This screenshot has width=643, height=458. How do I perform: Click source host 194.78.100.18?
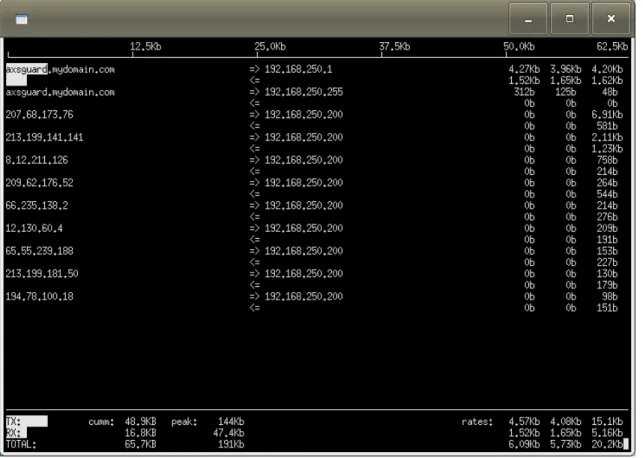point(39,296)
